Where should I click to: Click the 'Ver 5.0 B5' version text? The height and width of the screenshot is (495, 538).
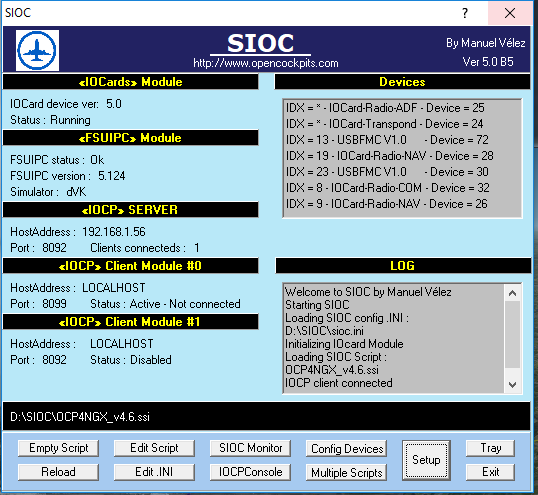(488, 62)
